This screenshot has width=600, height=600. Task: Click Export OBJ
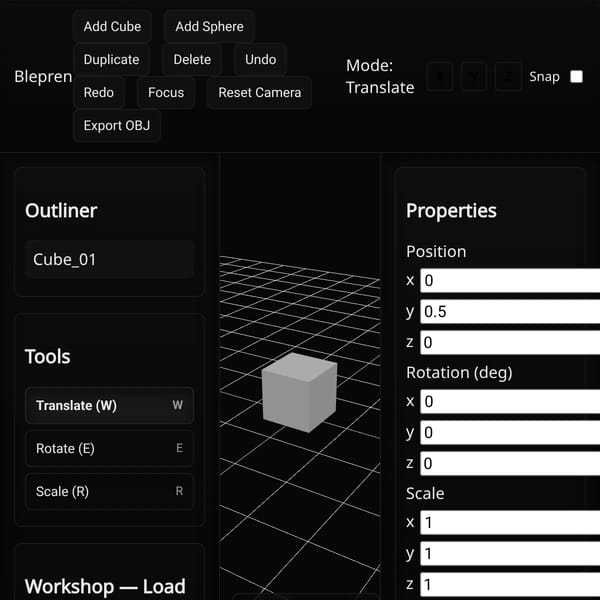tap(117, 125)
